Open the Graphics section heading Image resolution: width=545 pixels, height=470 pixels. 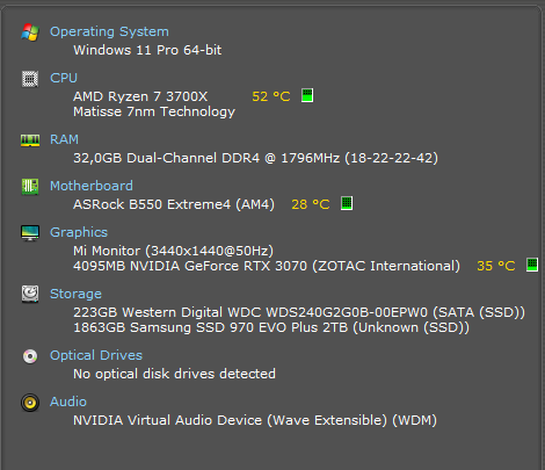pos(79,232)
